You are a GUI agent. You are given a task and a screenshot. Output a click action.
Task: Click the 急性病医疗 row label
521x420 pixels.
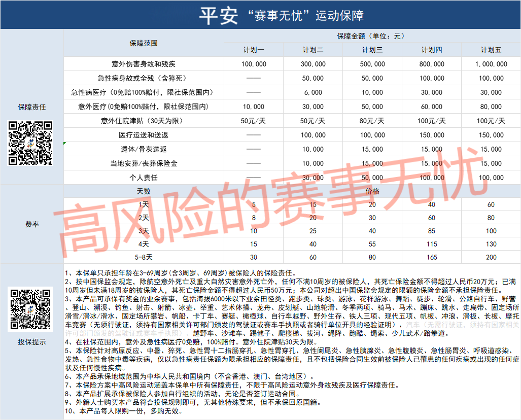(x=144, y=92)
